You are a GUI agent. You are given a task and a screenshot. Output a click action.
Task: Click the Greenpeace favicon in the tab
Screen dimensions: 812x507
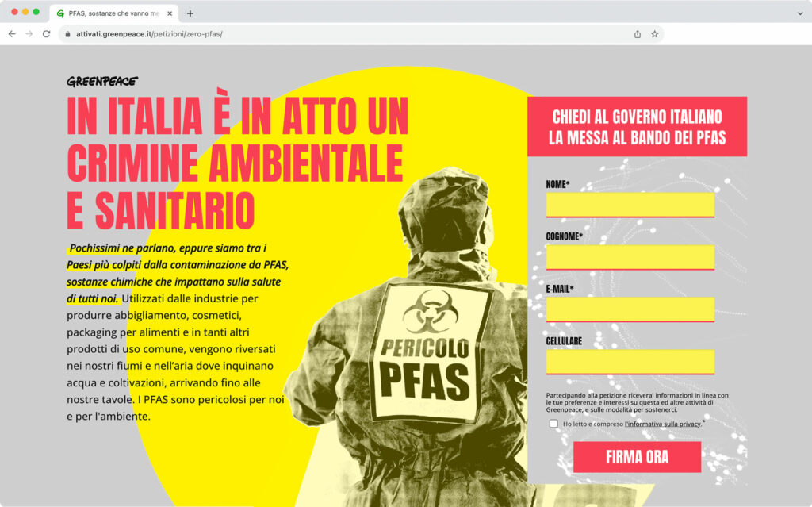tap(60, 13)
